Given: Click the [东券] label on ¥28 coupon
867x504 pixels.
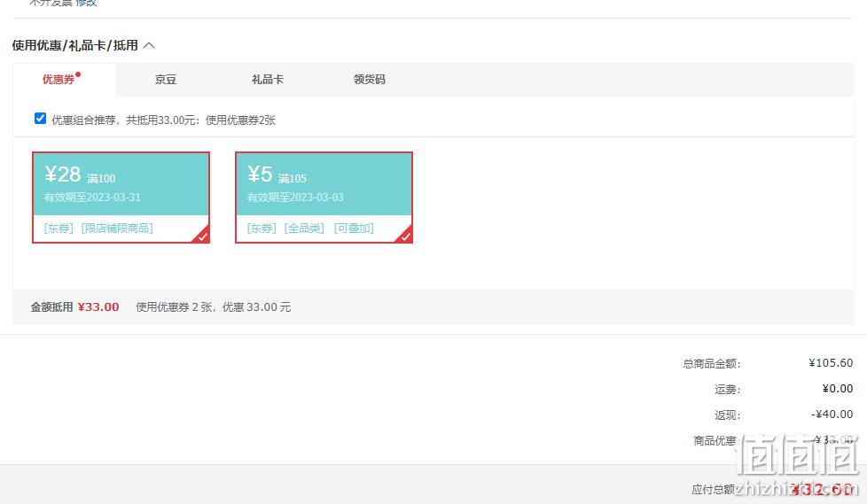Looking at the screenshot, I should [59, 229].
